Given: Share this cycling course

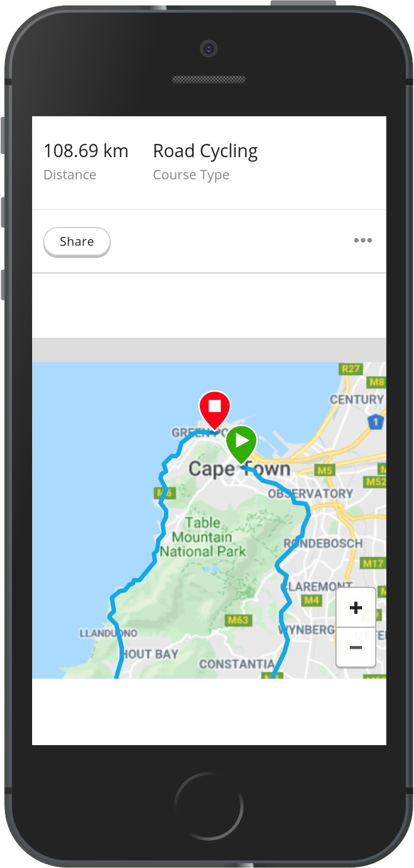Looking at the screenshot, I should 77,241.
